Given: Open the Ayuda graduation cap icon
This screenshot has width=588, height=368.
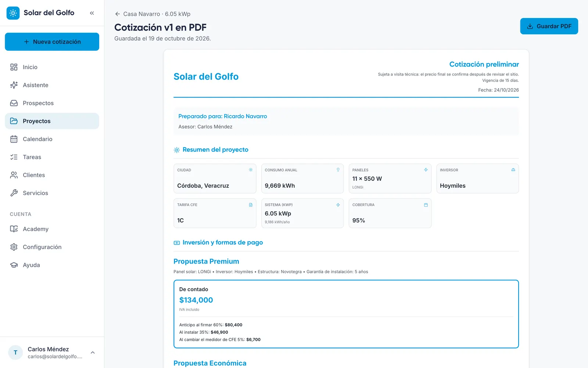Looking at the screenshot, I should click(14, 265).
